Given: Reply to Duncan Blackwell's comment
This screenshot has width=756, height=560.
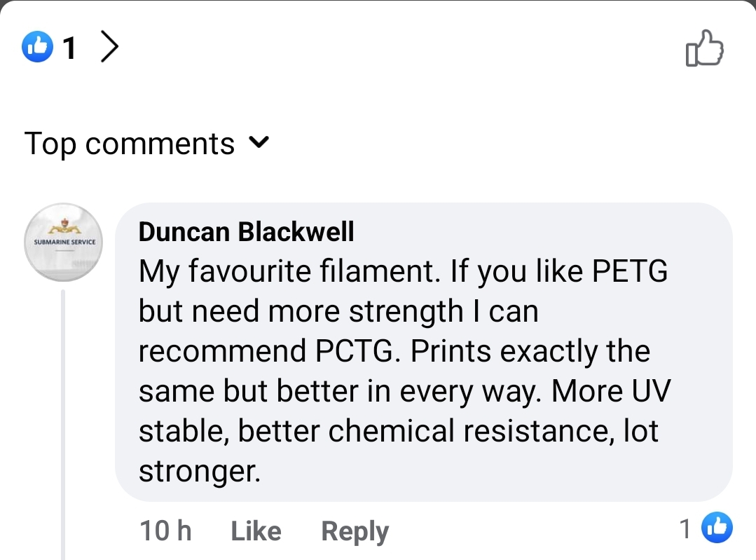Looking at the screenshot, I should tap(355, 531).
